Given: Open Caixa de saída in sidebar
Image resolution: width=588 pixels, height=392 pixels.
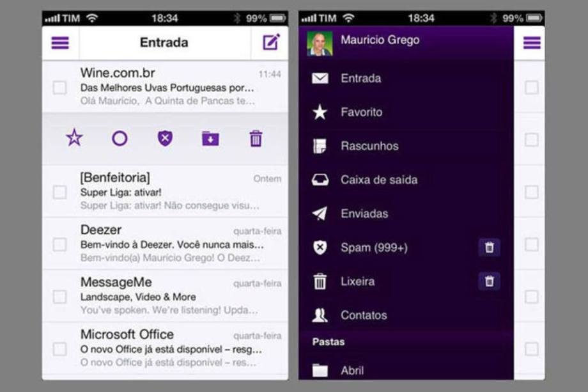Looking at the screenshot, I should (378, 180).
